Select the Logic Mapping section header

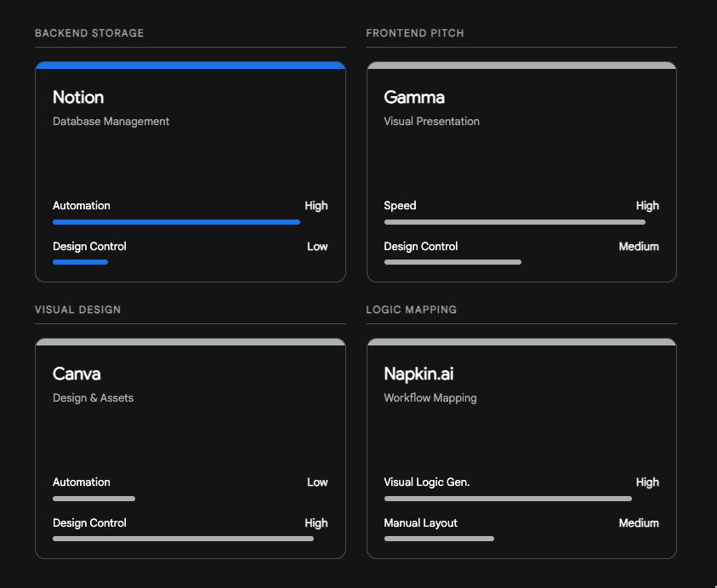tap(412, 310)
